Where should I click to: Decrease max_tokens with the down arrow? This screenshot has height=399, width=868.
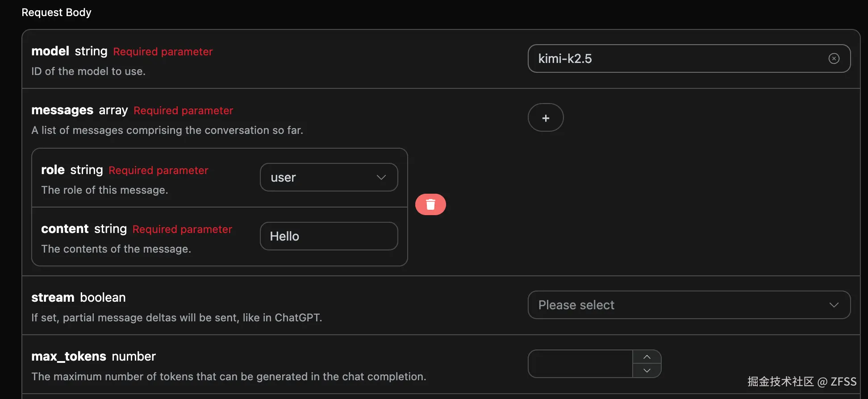pos(647,370)
